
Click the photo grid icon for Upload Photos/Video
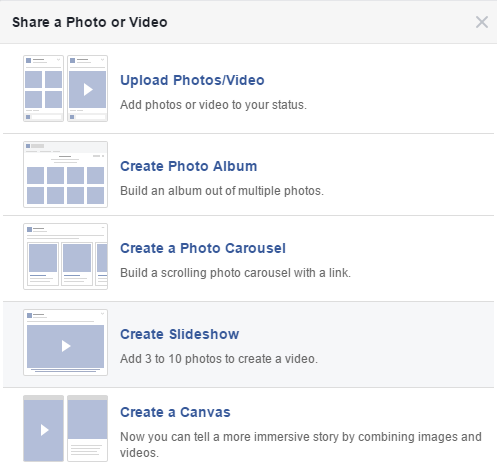click(x=43, y=88)
